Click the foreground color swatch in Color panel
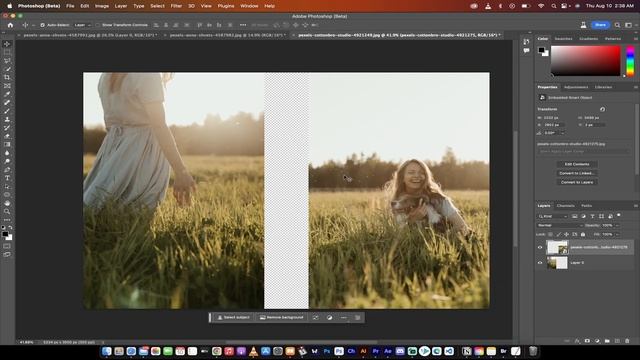 tap(541, 50)
